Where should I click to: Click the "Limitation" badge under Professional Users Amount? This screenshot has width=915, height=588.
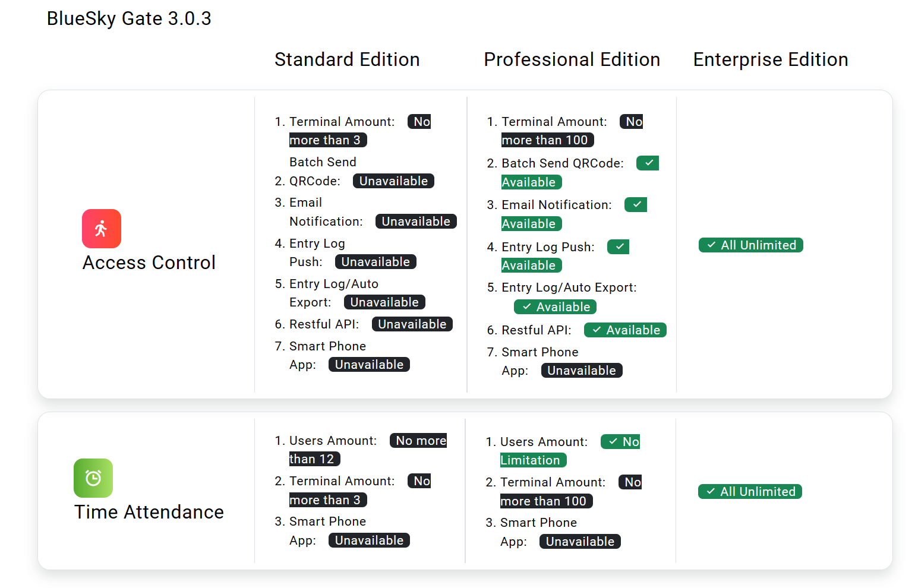pos(534,460)
